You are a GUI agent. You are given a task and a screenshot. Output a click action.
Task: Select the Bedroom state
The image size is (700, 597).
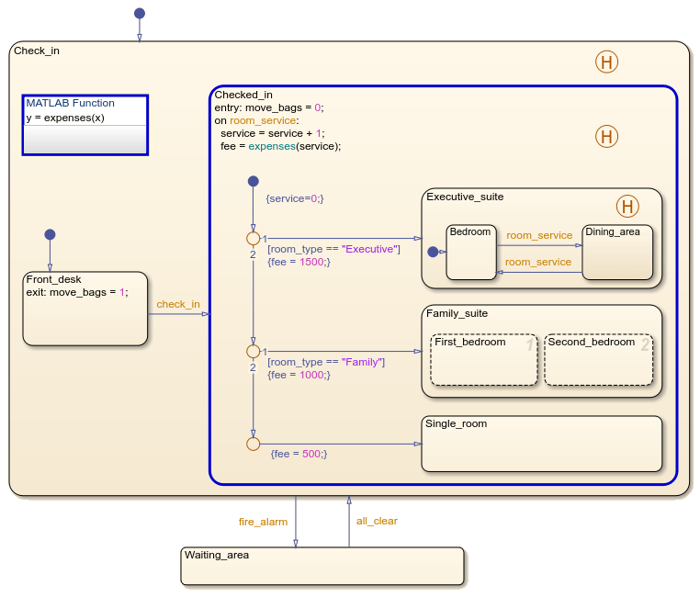click(x=471, y=257)
